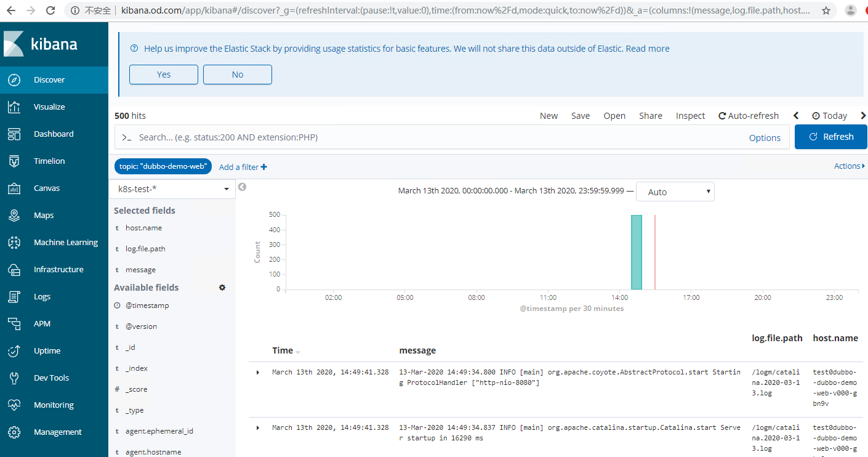
Task: Open Dev Tools wrench icon
Action: 14,378
